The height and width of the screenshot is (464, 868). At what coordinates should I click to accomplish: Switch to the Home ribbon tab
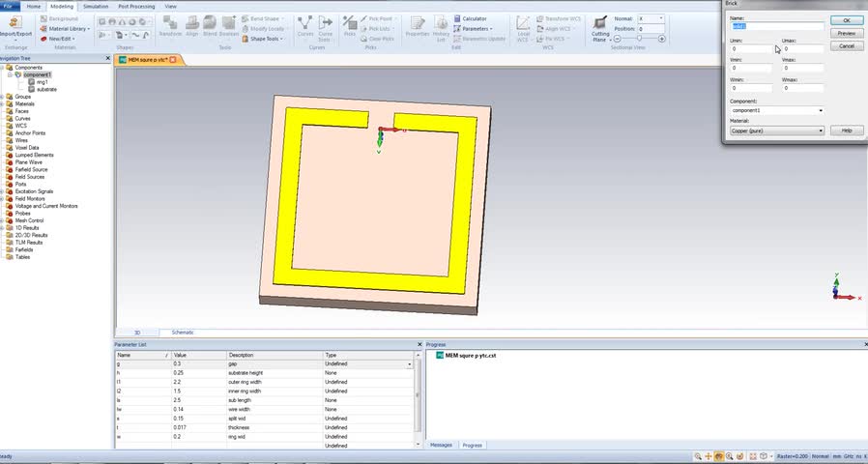point(34,6)
